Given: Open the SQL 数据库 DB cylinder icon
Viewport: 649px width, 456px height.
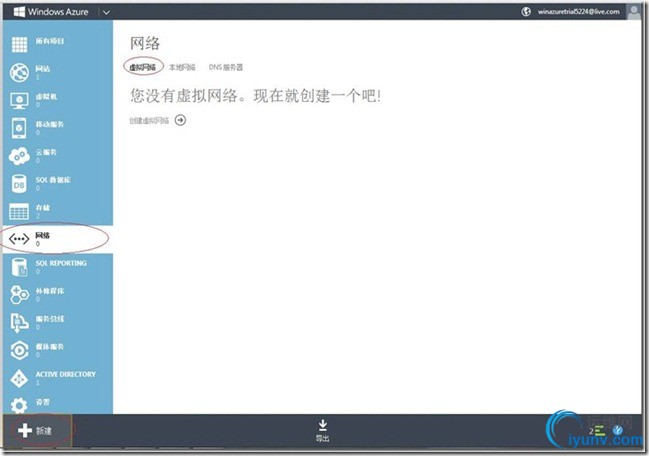Looking at the screenshot, I should click(19, 184).
